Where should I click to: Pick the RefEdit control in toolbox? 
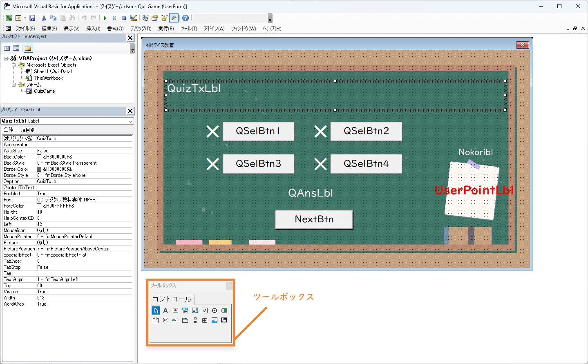[224, 320]
